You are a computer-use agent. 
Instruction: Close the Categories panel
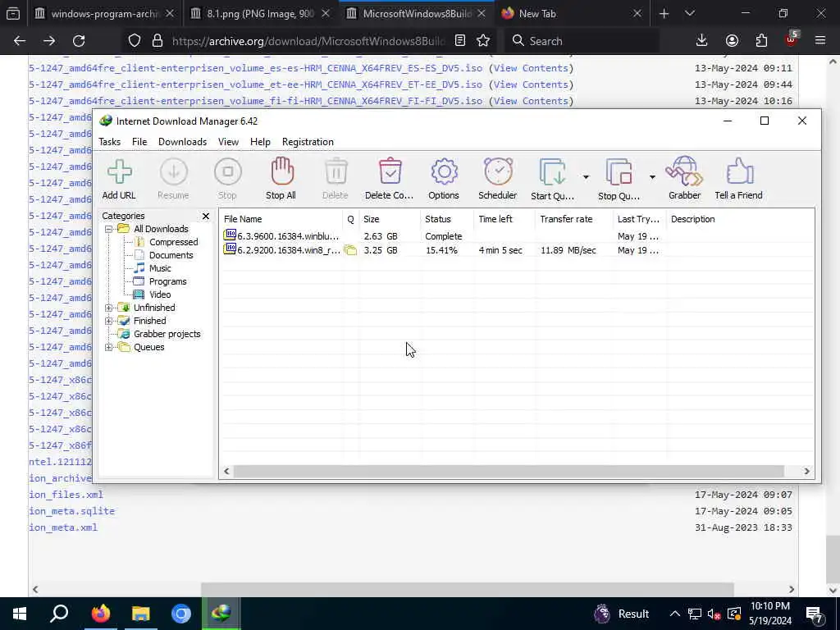[206, 216]
